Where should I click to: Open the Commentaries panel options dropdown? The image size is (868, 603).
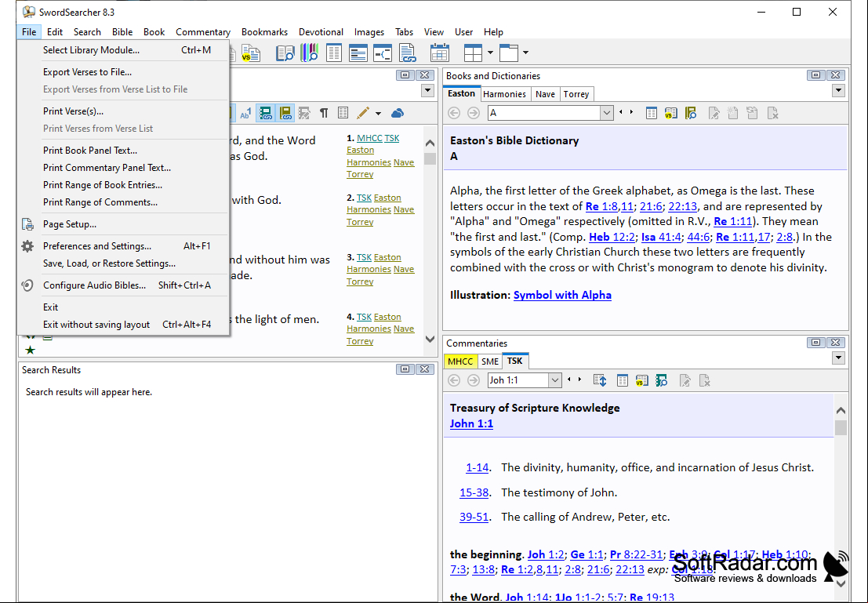[x=838, y=358]
